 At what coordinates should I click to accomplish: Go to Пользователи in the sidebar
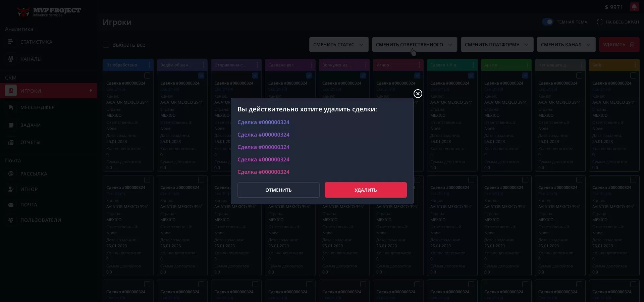pos(41,220)
